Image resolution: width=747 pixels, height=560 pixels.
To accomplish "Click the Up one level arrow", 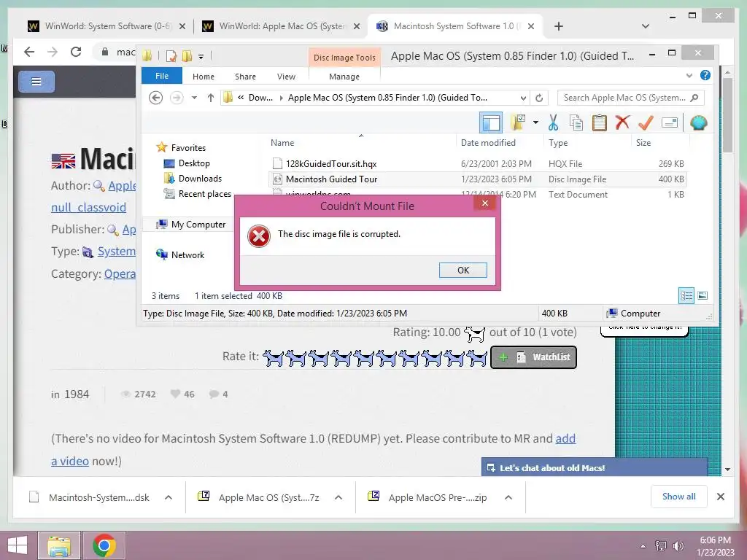I will [x=211, y=98].
